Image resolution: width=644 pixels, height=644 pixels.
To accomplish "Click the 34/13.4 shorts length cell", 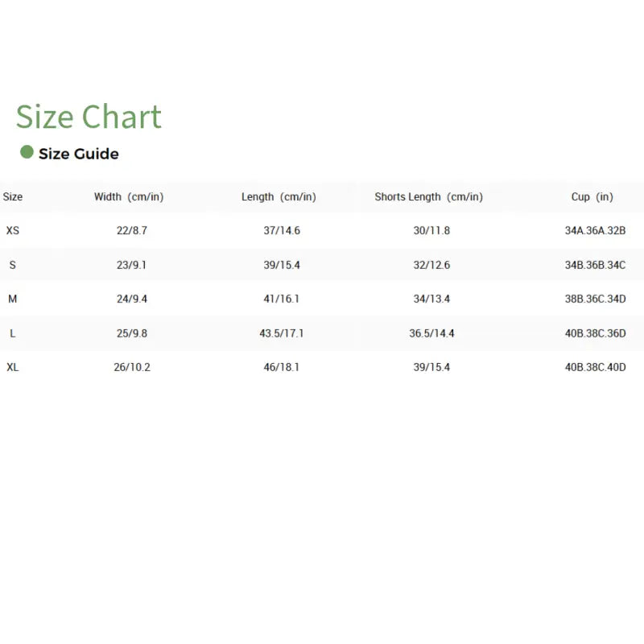I will click(x=431, y=299).
